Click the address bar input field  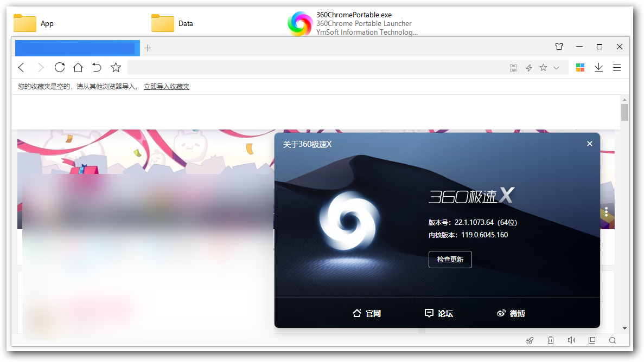click(x=315, y=68)
